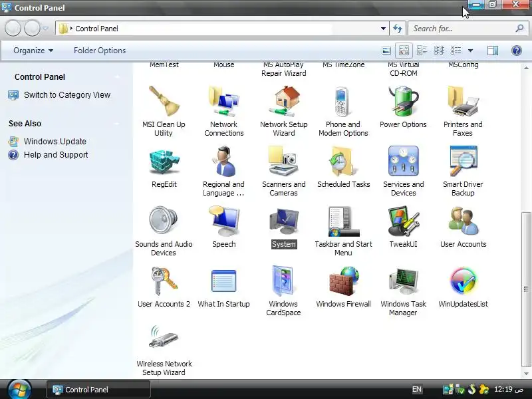
Task: Open MSI Clean Up Utility
Action: (x=164, y=111)
